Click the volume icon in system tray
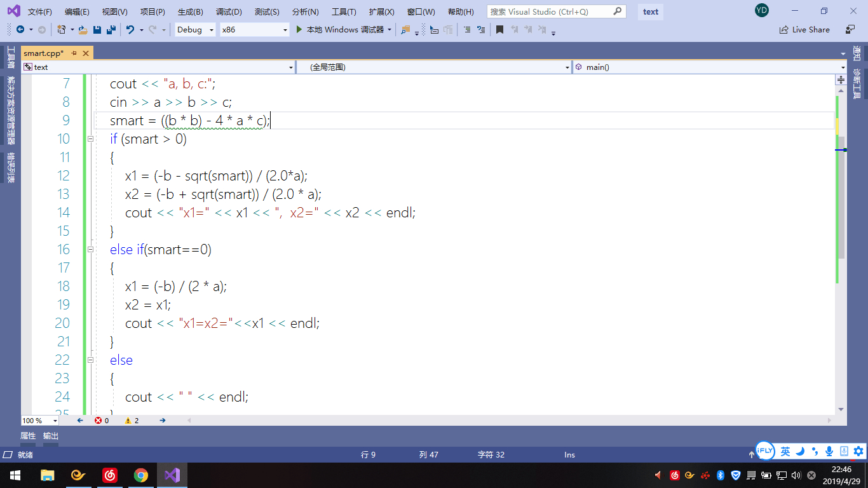The image size is (868, 488). click(x=797, y=475)
